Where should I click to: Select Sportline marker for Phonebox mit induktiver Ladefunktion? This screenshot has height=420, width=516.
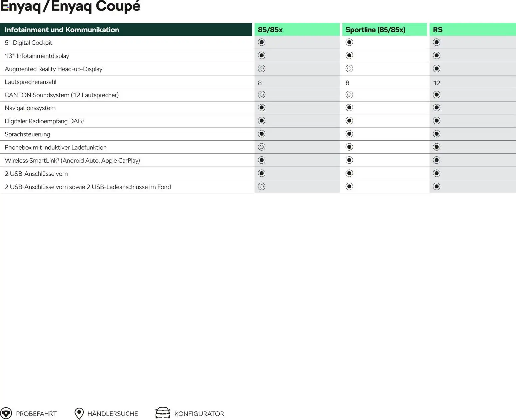(349, 147)
